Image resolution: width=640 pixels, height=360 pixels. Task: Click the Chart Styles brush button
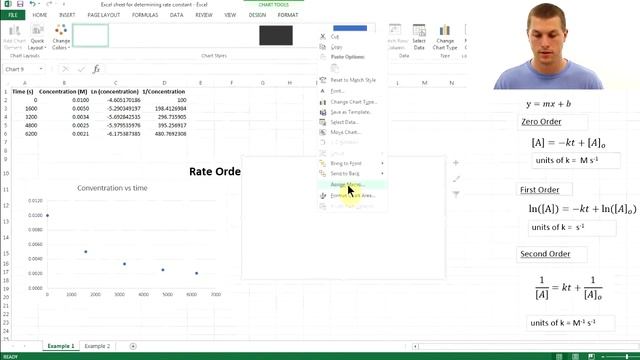click(456, 179)
